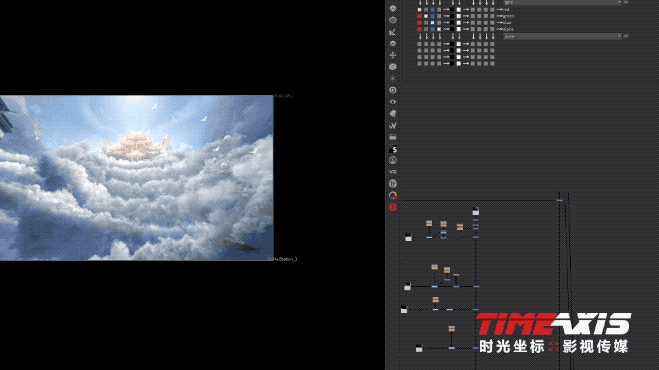This screenshot has height=370, width=659.
Task: Set blue output row to black constant
Action: (x=452, y=23)
